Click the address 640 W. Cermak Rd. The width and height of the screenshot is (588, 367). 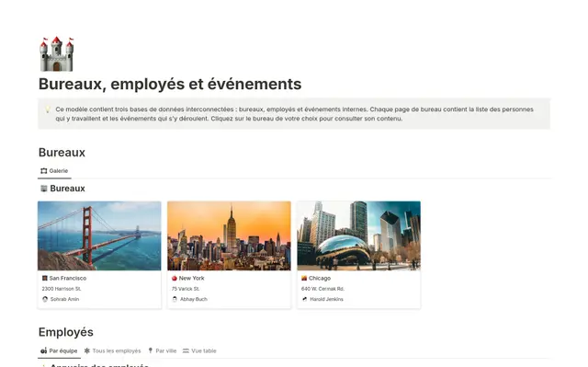click(322, 289)
